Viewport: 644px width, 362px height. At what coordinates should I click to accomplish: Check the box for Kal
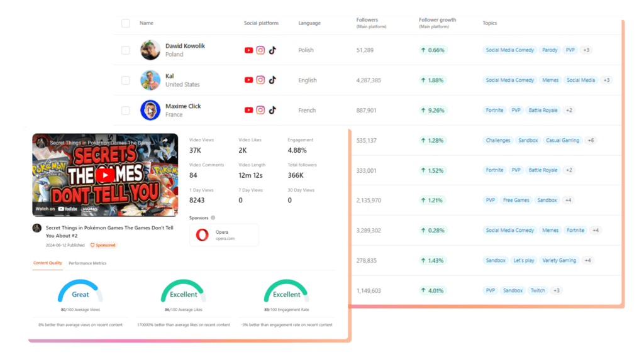pyautogui.click(x=126, y=80)
